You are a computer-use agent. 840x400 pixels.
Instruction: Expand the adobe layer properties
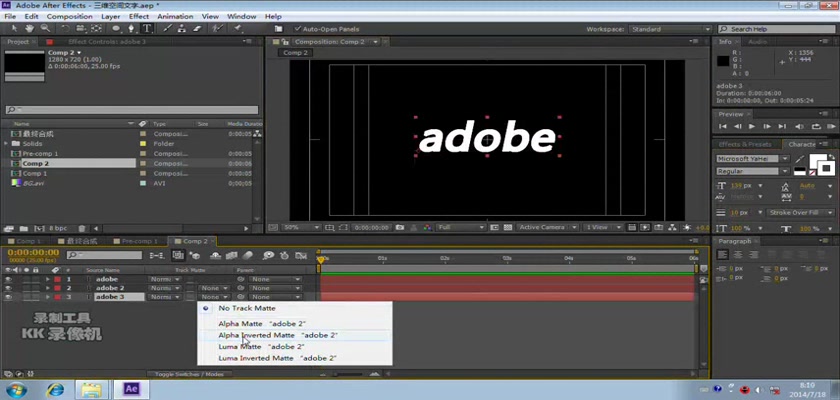pos(48,280)
